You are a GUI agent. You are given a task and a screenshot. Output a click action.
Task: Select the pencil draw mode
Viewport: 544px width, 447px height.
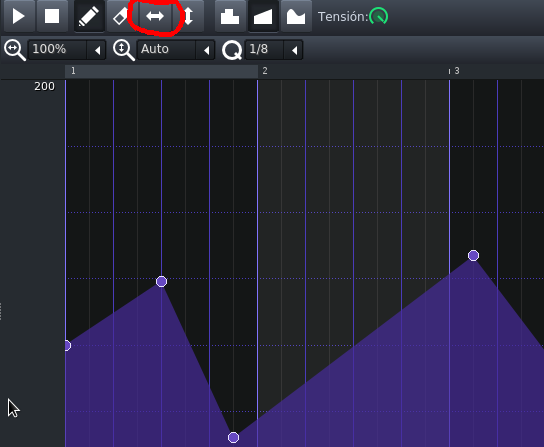[89, 16]
